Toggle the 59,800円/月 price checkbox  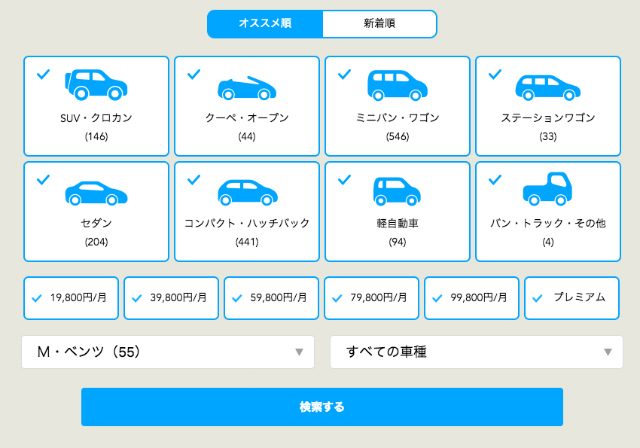tap(271, 298)
